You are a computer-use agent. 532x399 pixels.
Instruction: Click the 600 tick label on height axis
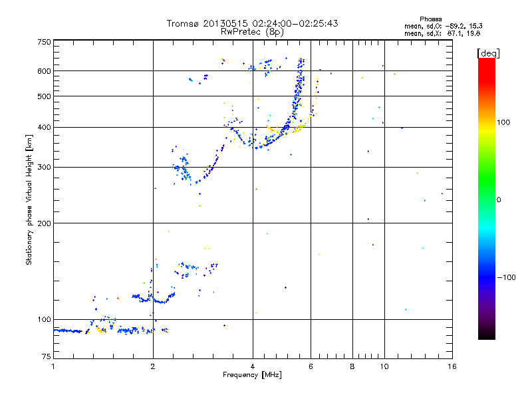44,71
